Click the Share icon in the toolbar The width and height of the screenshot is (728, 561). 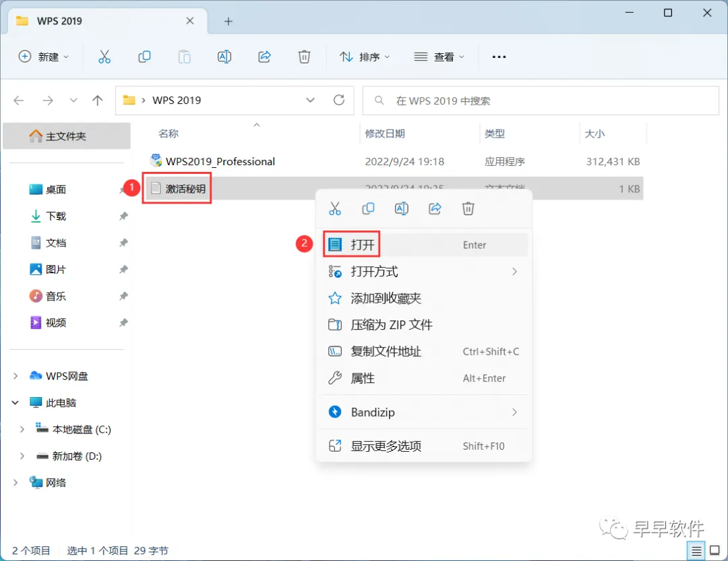(264, 57)
